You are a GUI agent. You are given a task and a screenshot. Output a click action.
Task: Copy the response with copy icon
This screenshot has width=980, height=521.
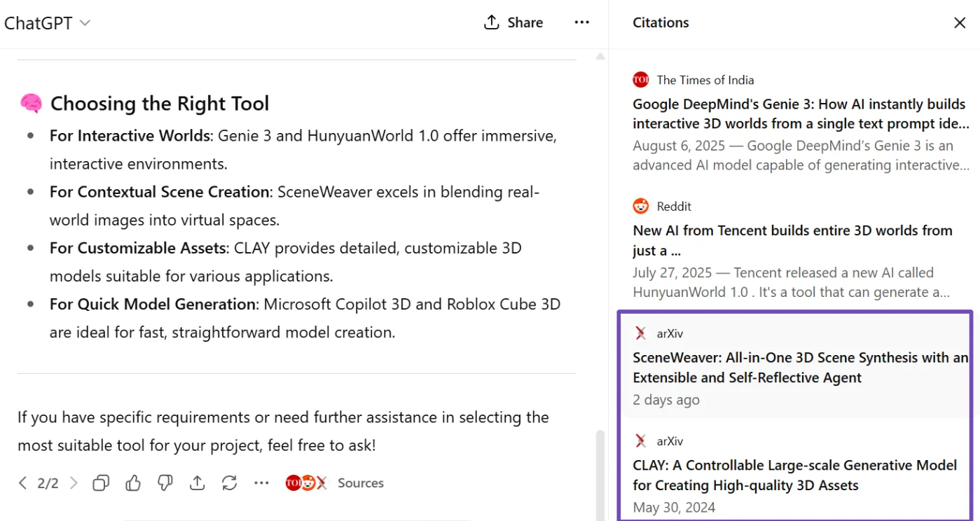(101, 483)
